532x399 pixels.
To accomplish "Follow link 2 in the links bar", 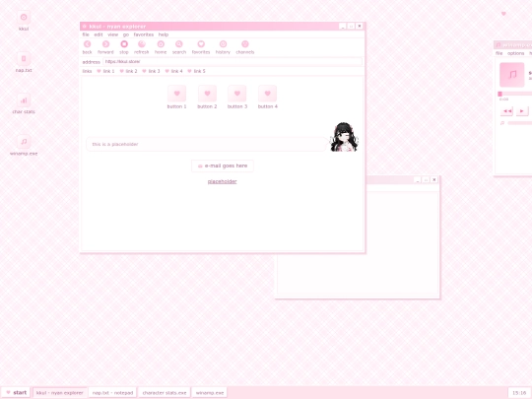I will (129, 71).
